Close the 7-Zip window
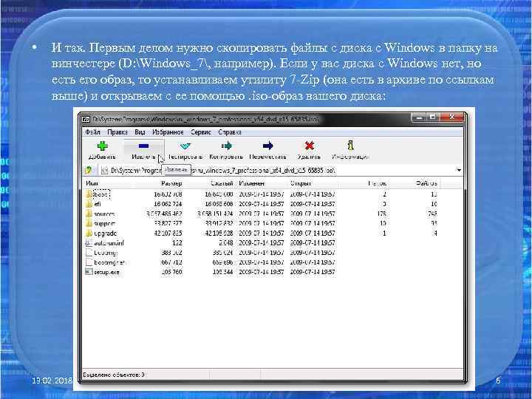The image size is (532, 399). pyautogui.click(x=451, y=117)
